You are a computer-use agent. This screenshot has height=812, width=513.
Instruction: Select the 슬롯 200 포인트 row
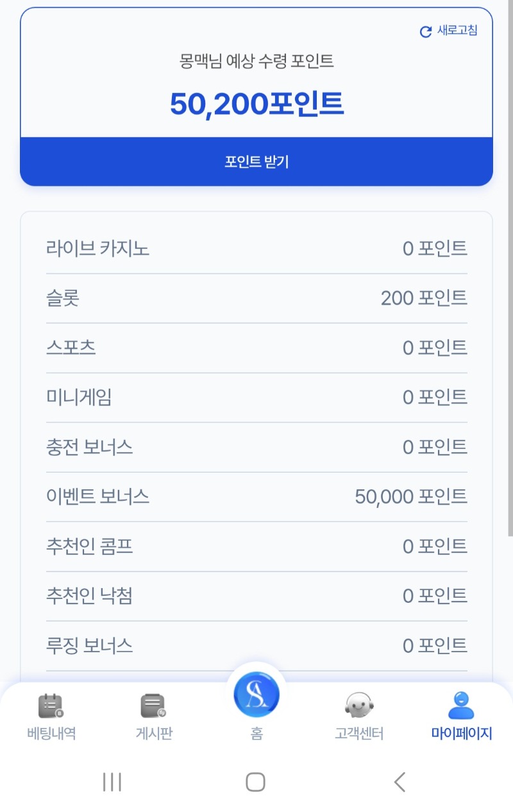coord(256,298)
